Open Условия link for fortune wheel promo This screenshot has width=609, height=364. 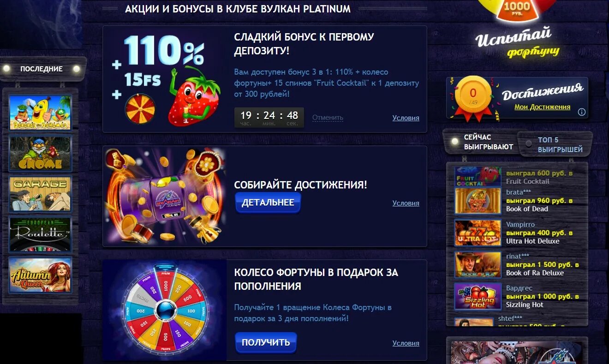click(x=406, y=343)
